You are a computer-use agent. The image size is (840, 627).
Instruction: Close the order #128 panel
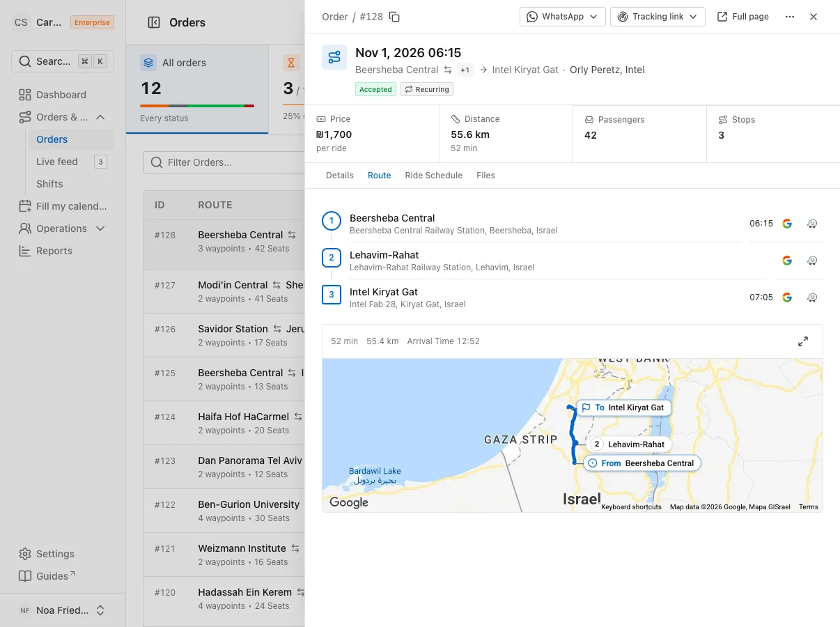tap(814, 17)
